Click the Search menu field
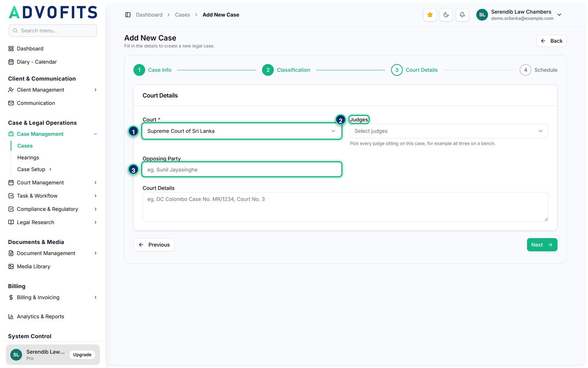 point(53,31)
